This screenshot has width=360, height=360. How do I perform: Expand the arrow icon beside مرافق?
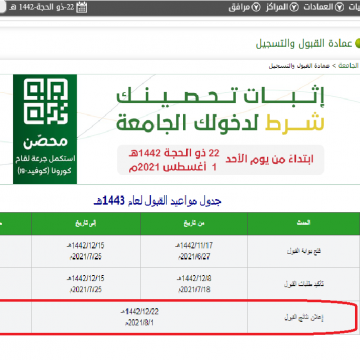[256, 7]
